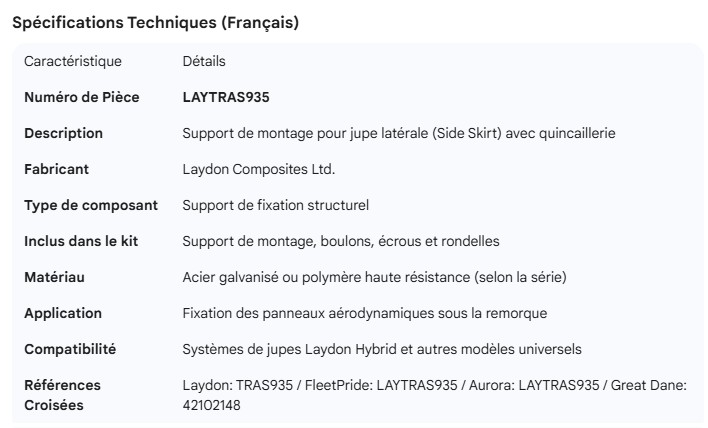
Task: Click the heading "Spécifications Techniques (Français)"
Action: (155, 23)
